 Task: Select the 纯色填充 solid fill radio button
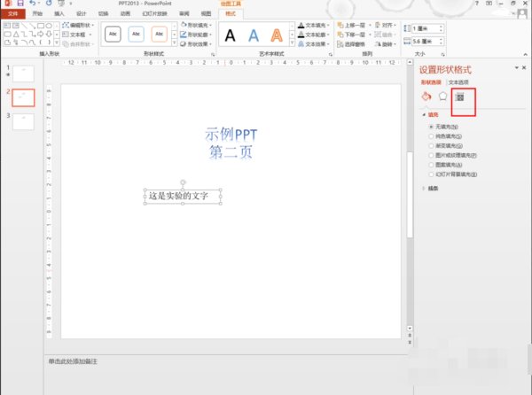click(431, 136)
